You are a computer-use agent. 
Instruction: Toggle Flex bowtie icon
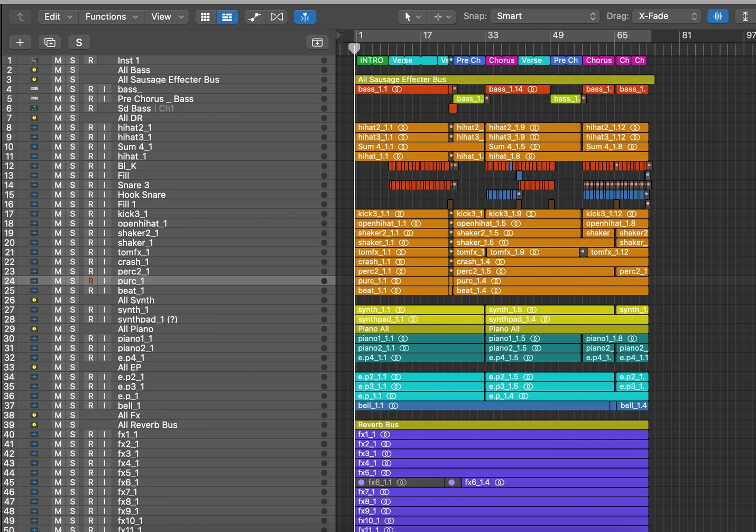coord(276,17)
